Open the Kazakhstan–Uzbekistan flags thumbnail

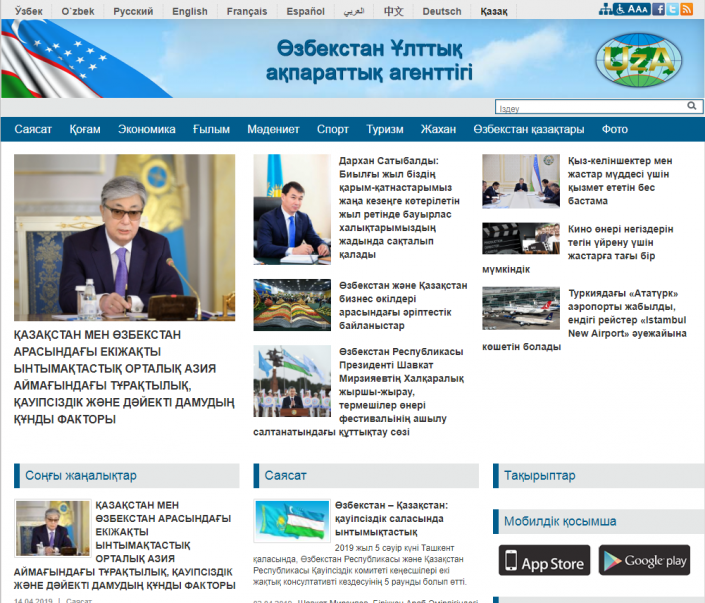292,520
